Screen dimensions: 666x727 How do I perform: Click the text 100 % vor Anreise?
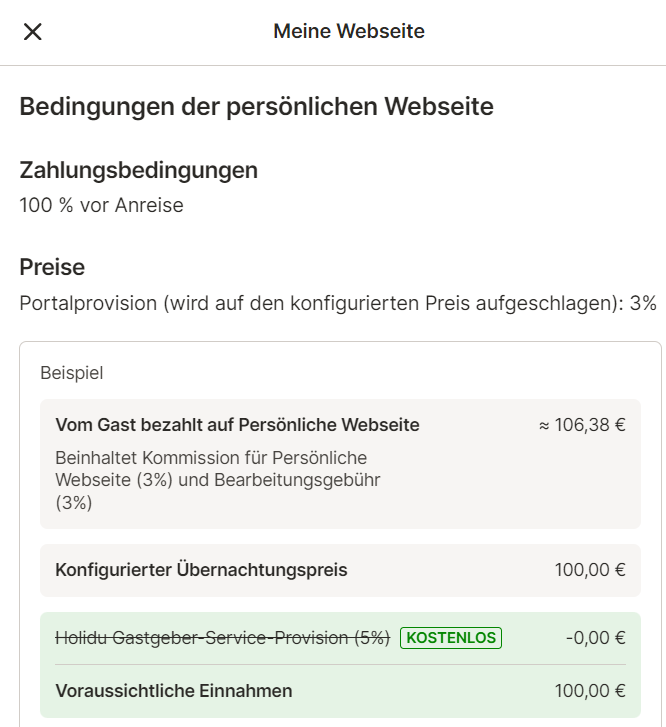(101, 205)
